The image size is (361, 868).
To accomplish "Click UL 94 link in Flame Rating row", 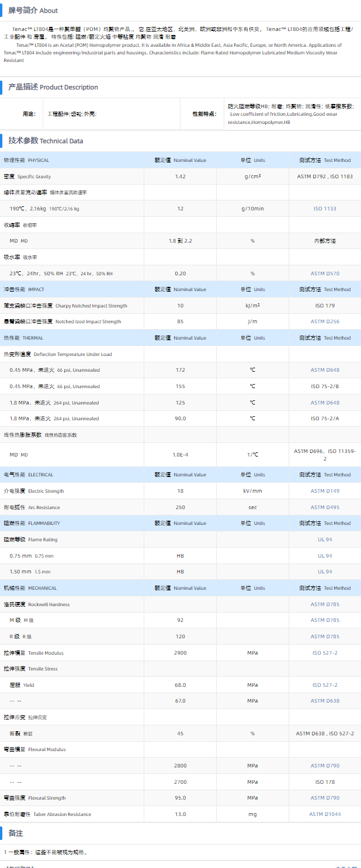I will click(x=325, y=540).
